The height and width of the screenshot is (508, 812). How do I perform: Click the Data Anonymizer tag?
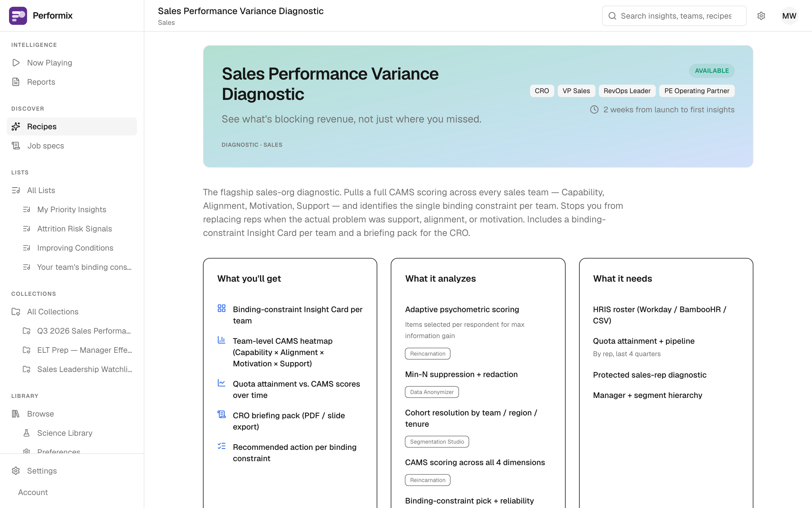(431, 392)
